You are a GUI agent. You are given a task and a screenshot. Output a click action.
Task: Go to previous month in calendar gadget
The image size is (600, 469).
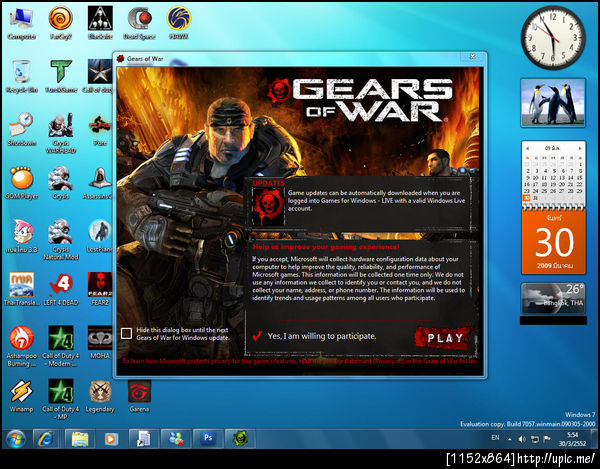(x=527, y=148)
